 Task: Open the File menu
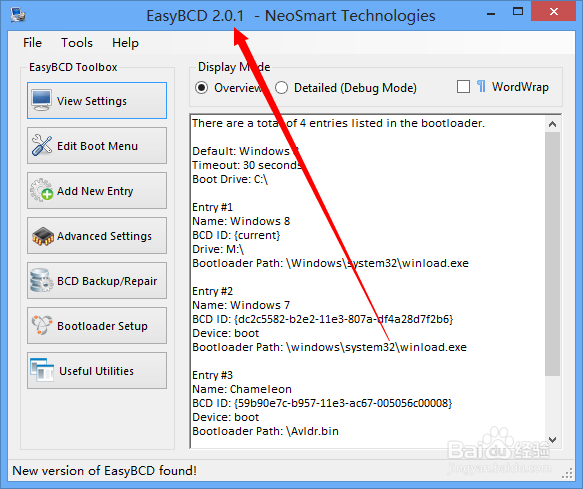point(32,43)
